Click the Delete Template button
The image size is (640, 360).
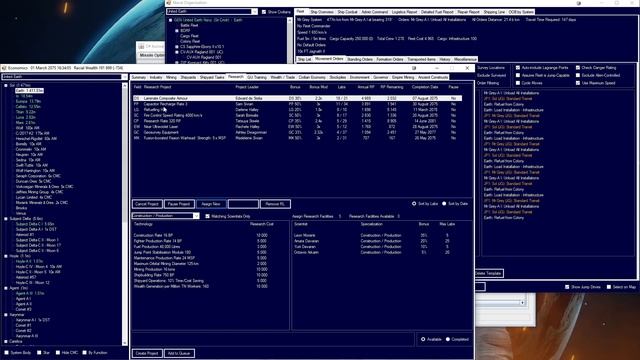pyautogui.click(x=489, y=273)
